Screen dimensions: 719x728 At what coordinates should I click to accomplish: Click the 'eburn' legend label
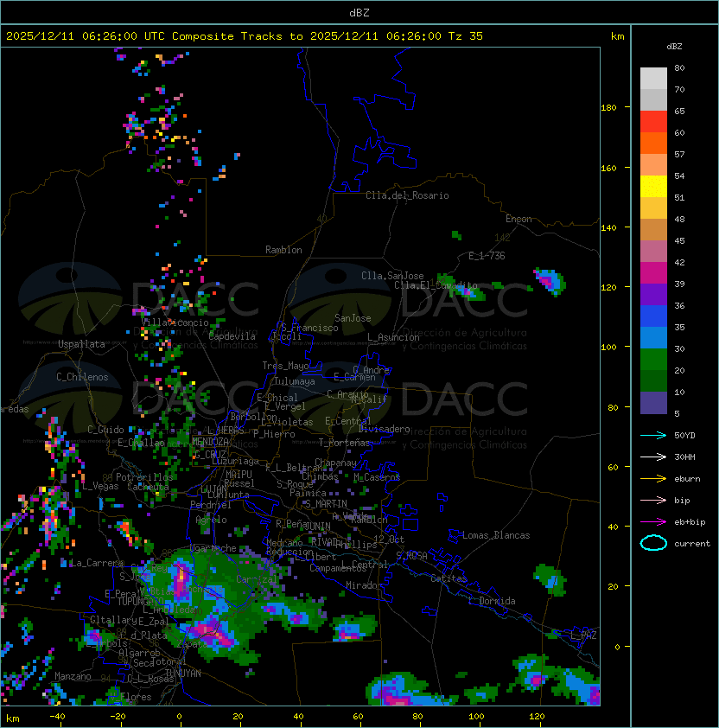pyautogui.click(x=687, y=479)
